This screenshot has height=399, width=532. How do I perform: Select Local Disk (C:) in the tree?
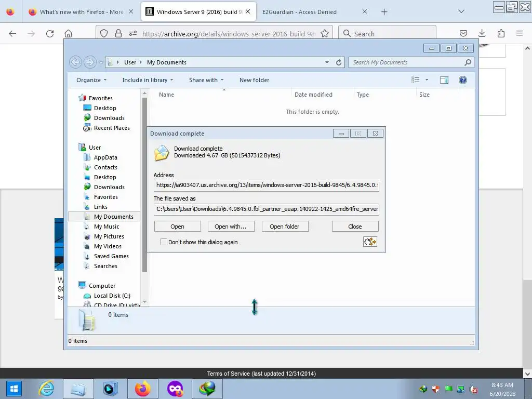[112, 296]
